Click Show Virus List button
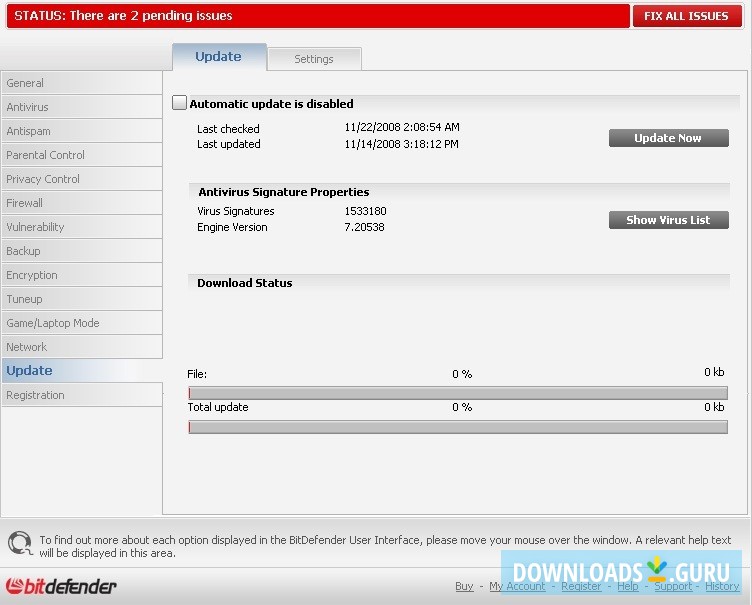 tap(669, 220)
